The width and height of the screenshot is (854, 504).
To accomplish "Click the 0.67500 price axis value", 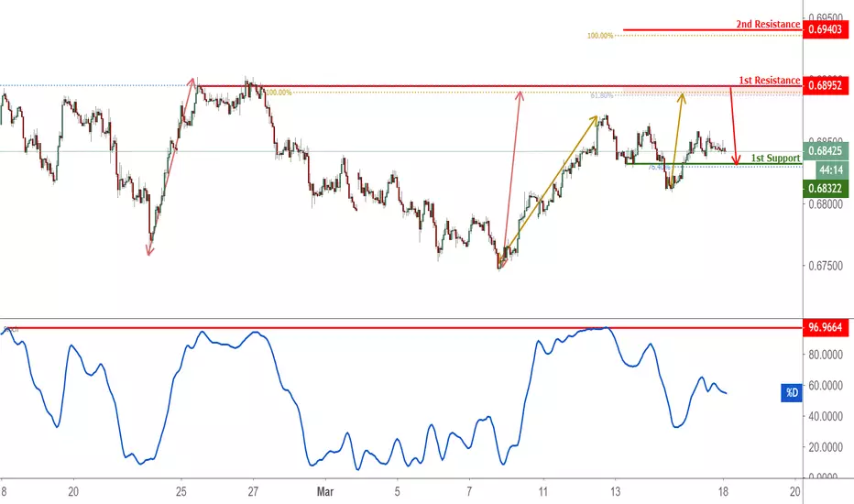I will click(x=825, y=266).
